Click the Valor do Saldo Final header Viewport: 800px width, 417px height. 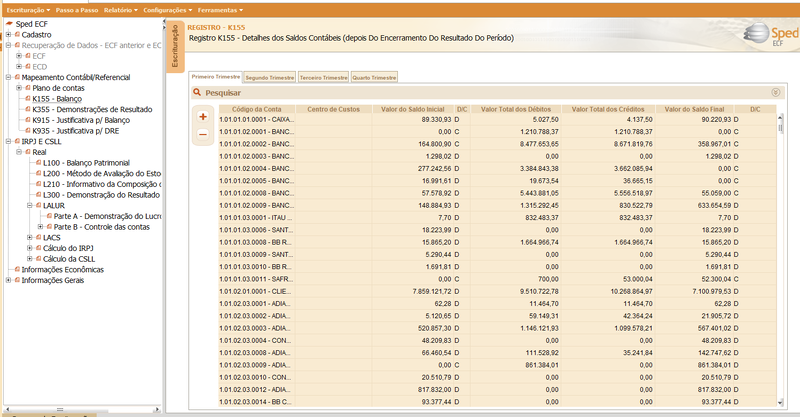pyautogui.click(x=694, y=109)
